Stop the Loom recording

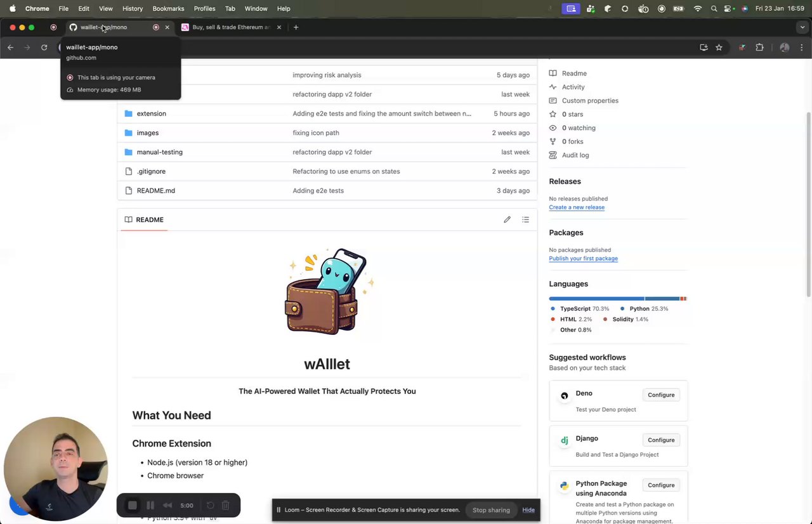click(x=132, y=506)
